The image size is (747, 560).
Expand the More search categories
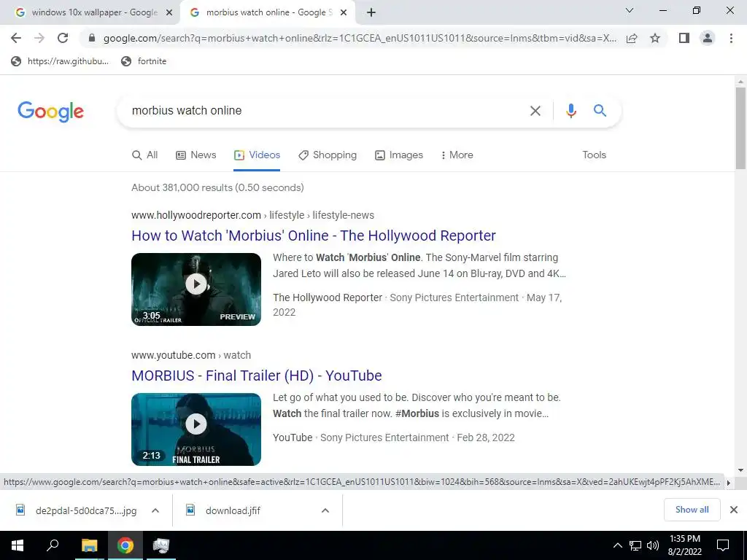pyautogui.click(x=457, y=155)
